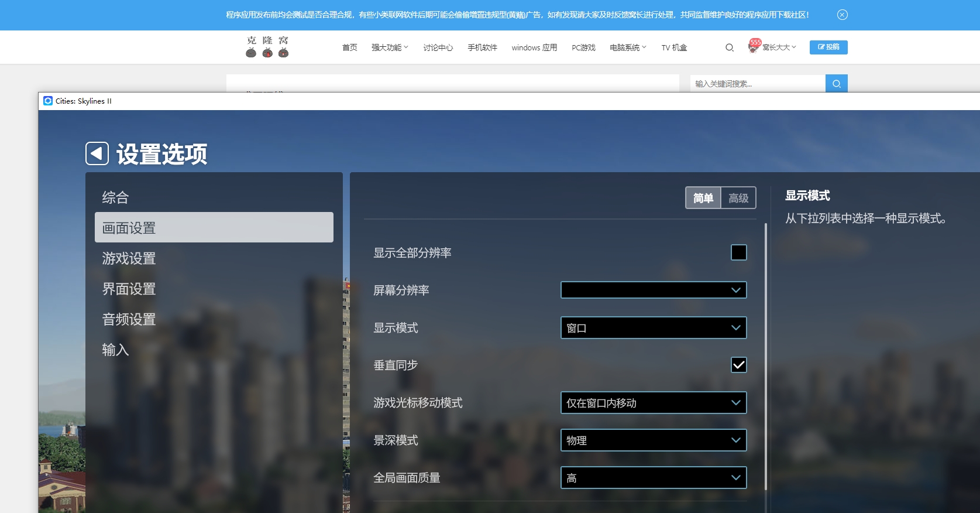The height and width of the screenshot is (513, 980).
Task: Click the user avatar with 555 badge
Action: (x=754, y=46)
